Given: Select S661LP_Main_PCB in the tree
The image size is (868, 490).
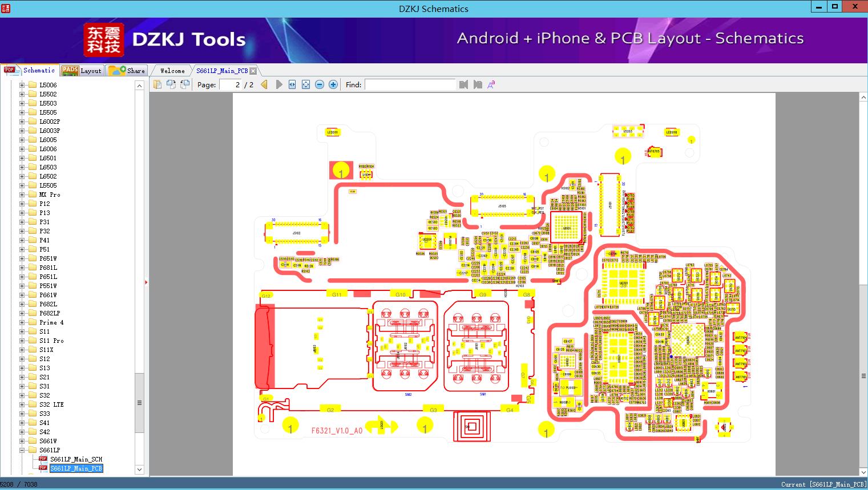Looking at the screenshot, I should (x=76, y=468).
